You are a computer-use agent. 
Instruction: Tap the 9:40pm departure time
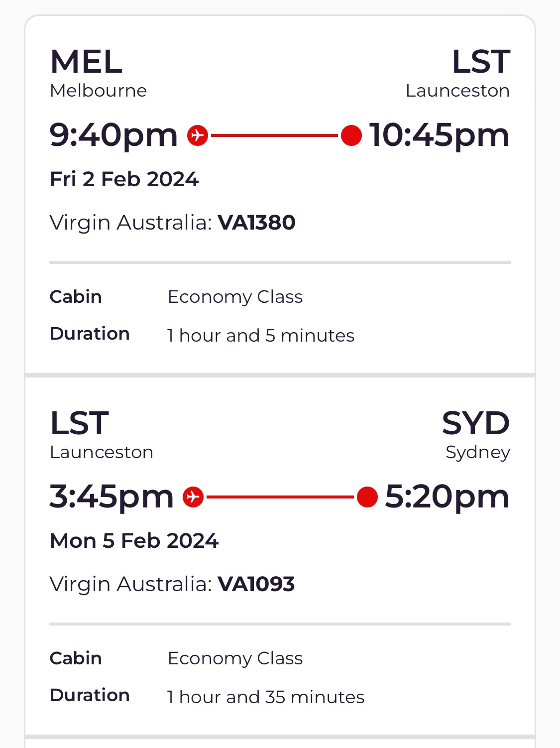[x=113, y=135]
